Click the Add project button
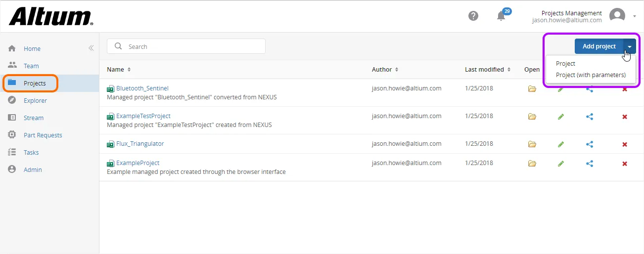Viewport: 644px width, 254px height. (x=598, y=46)
